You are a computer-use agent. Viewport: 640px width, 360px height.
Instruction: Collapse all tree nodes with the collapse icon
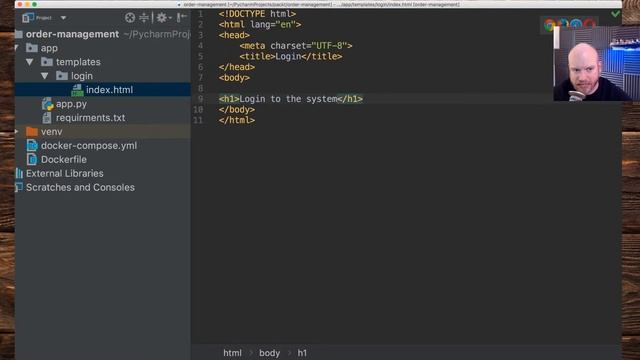144,18
